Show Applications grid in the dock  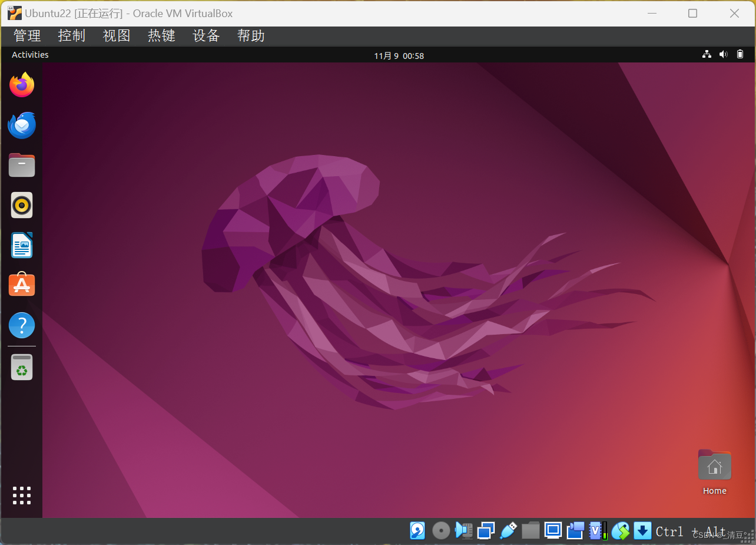pyautogui.click(x=22, y=496)
